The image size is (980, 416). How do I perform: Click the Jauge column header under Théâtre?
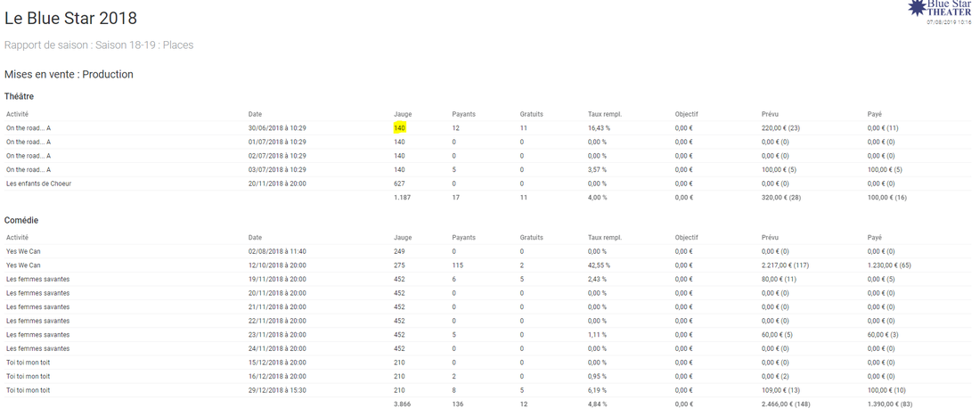[403, 114]
